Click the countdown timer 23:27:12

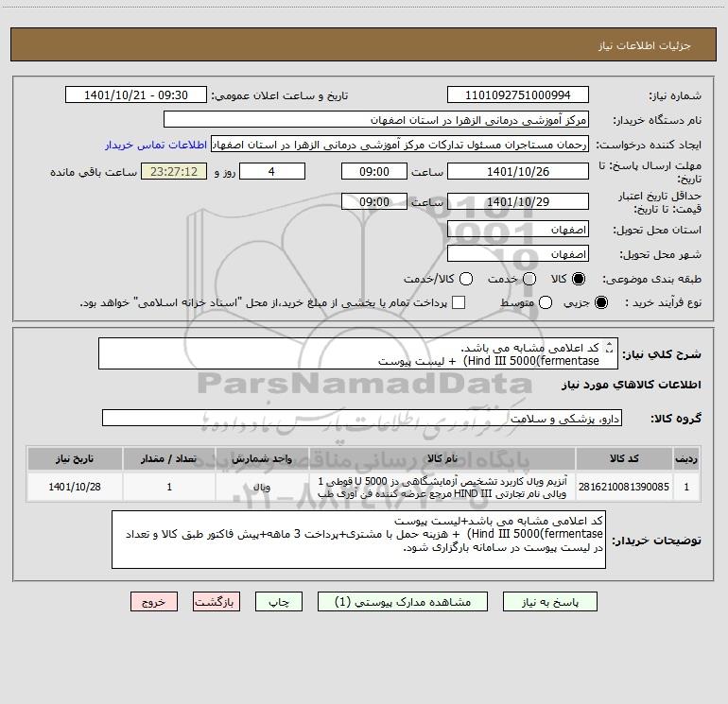pos(174,171)
